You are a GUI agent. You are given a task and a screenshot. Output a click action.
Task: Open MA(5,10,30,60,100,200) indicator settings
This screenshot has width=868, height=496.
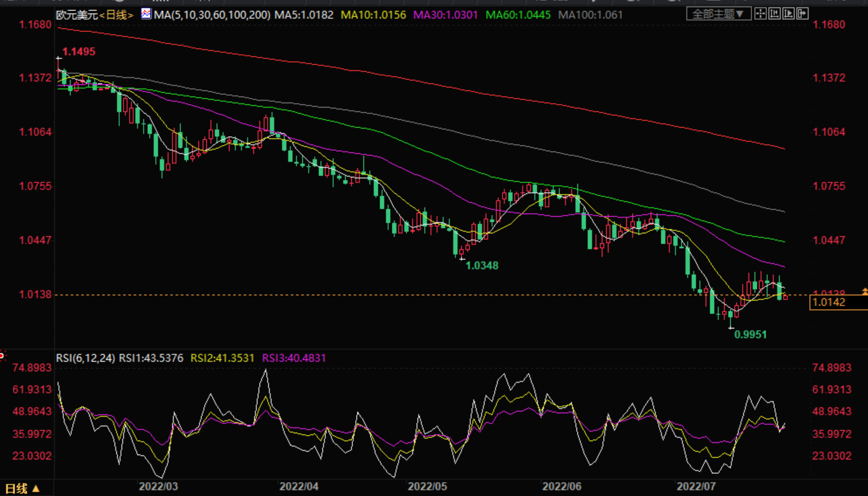pos(212,15)
